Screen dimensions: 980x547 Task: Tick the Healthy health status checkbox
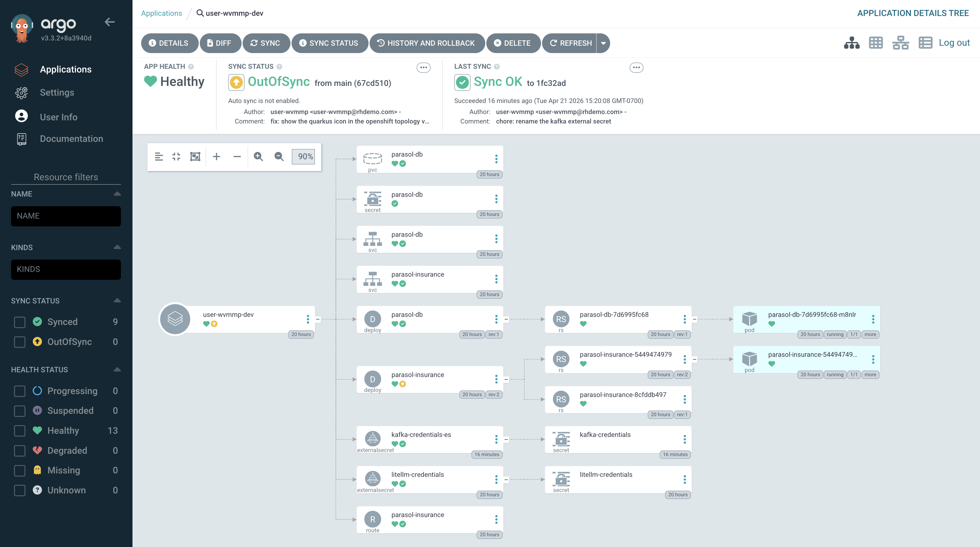[20, 431]
